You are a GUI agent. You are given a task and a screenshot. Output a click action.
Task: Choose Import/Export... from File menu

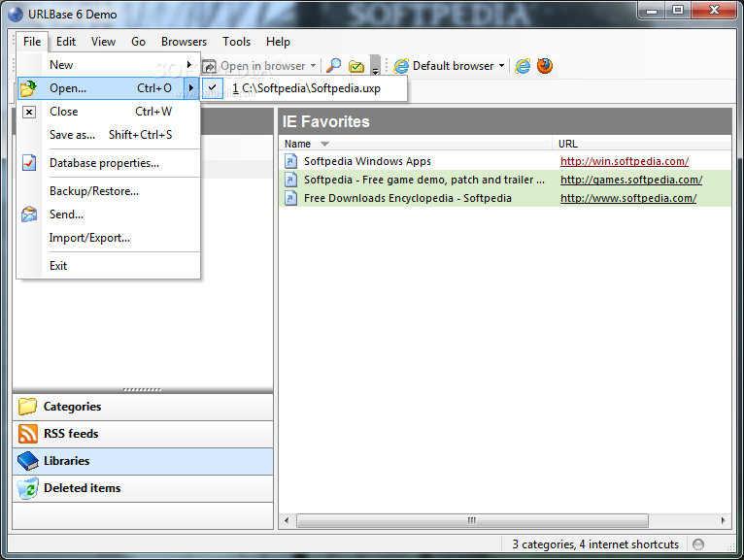(108, 238)
